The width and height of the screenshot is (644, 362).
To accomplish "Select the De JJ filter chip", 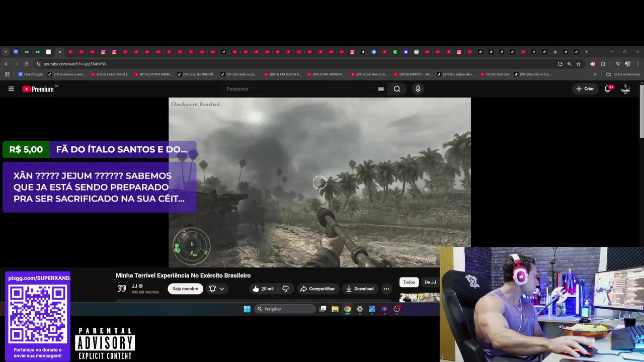I will click(430, 282).
